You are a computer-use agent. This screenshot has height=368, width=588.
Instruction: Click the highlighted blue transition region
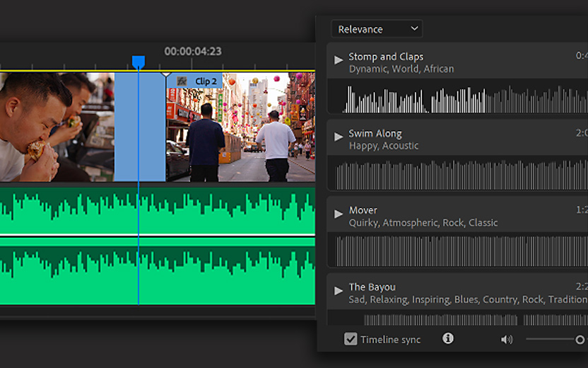pyautogui.click(x=127, y=127)
